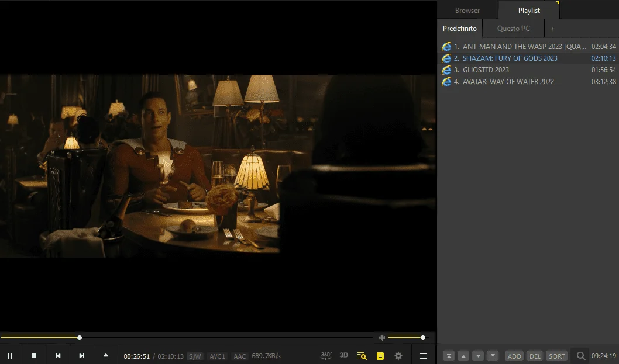Skip to the previous playlist item
Image resolution: width=619 pixels, height=364 pixels.
pos(58,356)
